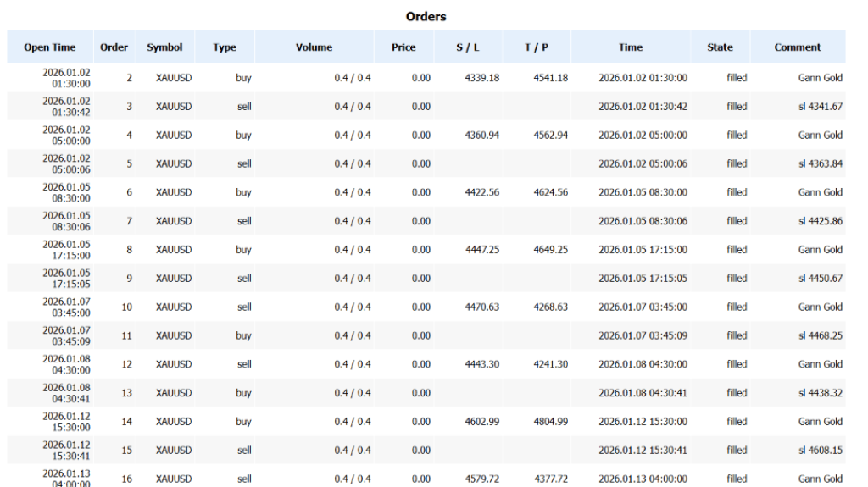Click take profit value 4804.99

click(x=551, y=421)
